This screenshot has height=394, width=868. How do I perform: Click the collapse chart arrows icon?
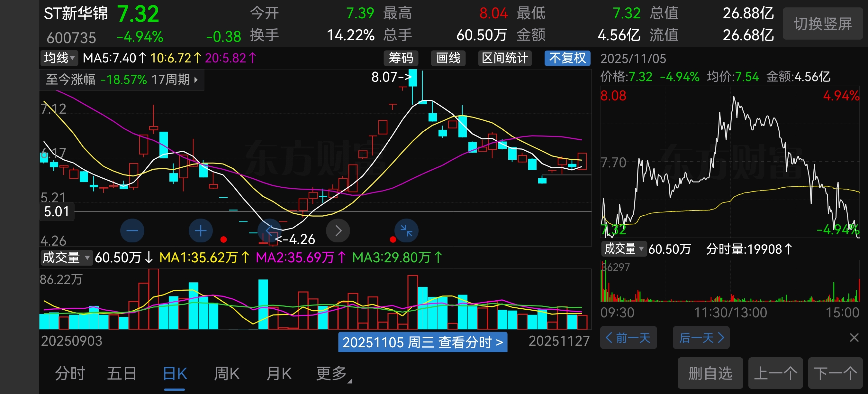pyautogui.click(x=406, y=231)
